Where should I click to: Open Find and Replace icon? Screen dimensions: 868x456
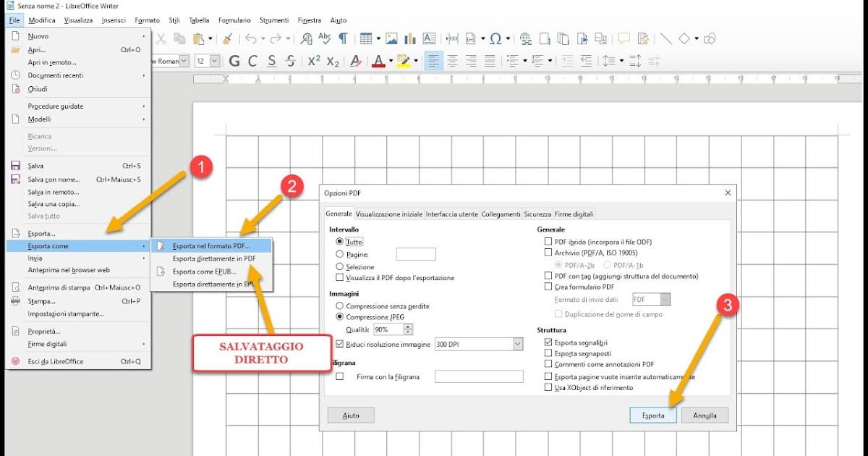tap(307, 39)
